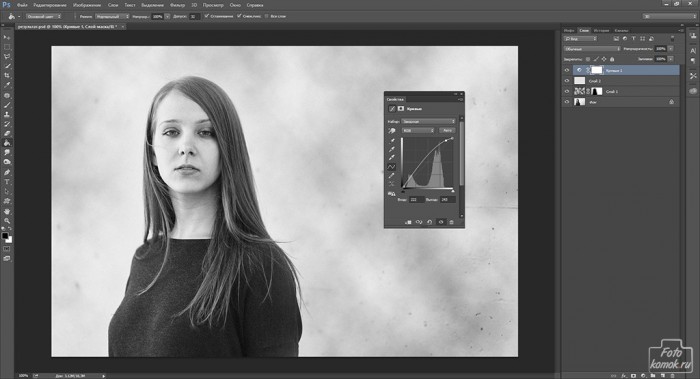The width and height of the screenshot is (700, 379).
Task: Choose the draw-curve pencil in Curves
Action: (x=392, y=175)
